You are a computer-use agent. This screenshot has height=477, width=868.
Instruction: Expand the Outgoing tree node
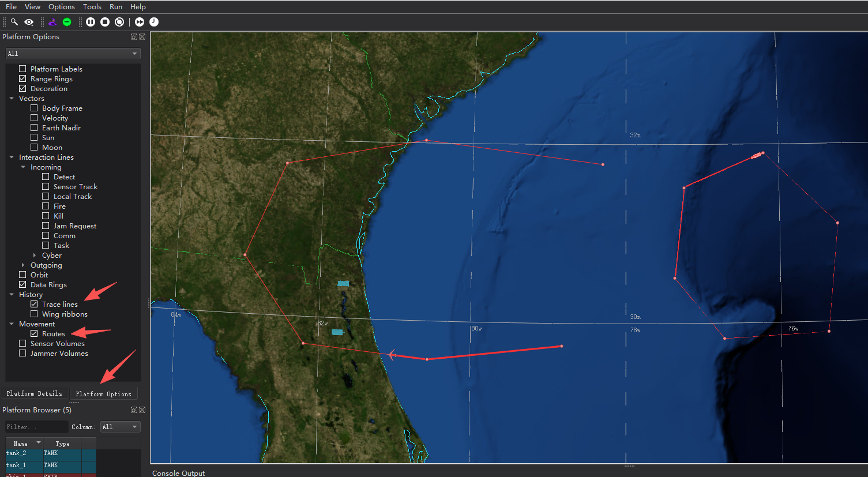23,265
